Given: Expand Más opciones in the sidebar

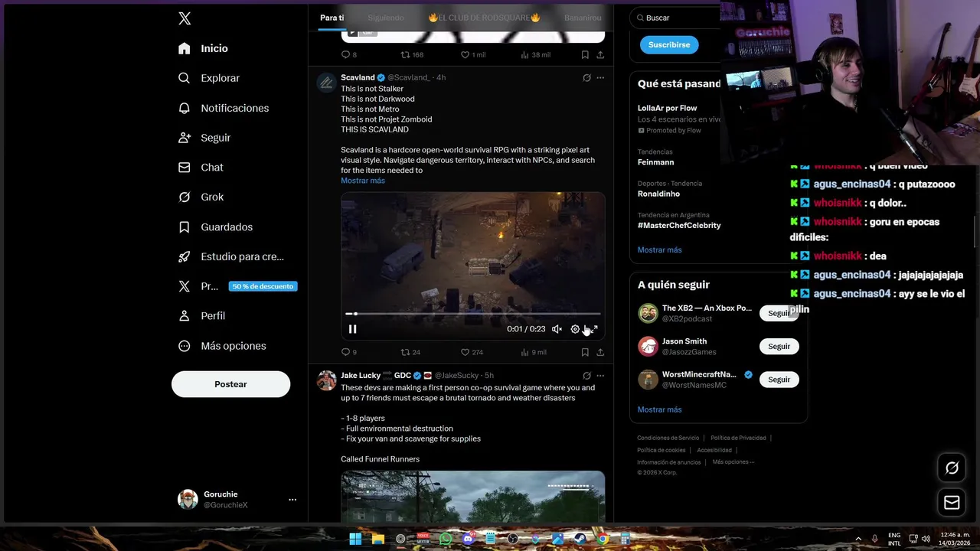Looking at the screenshot, I should [x=222, y=346].
